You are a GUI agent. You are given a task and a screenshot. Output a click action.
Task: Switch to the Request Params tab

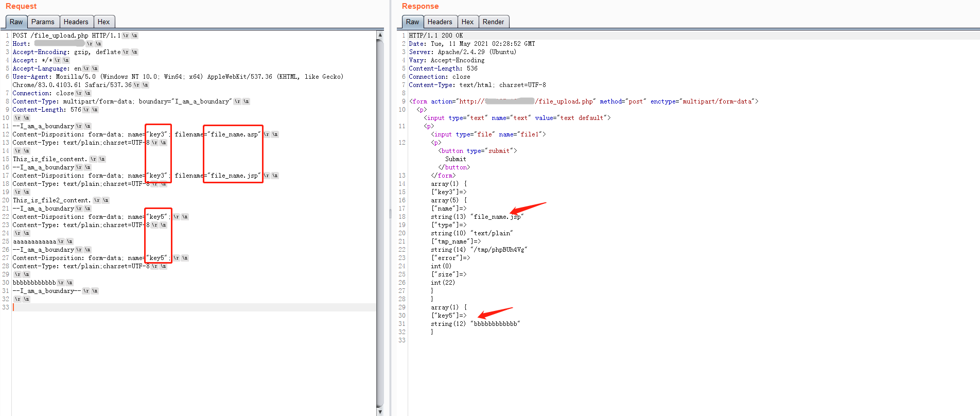click(43, 22)
